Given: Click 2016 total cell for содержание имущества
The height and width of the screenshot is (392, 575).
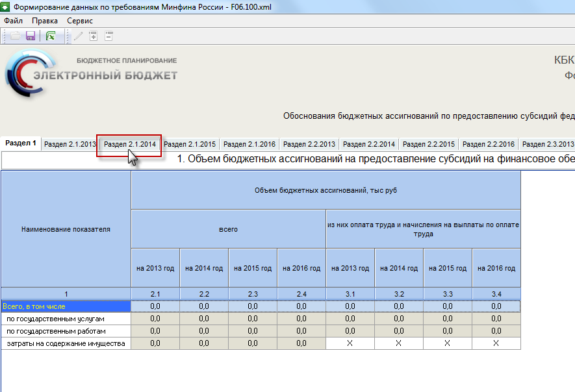Looking at the screenshot, I should click(x=301, y=343).
